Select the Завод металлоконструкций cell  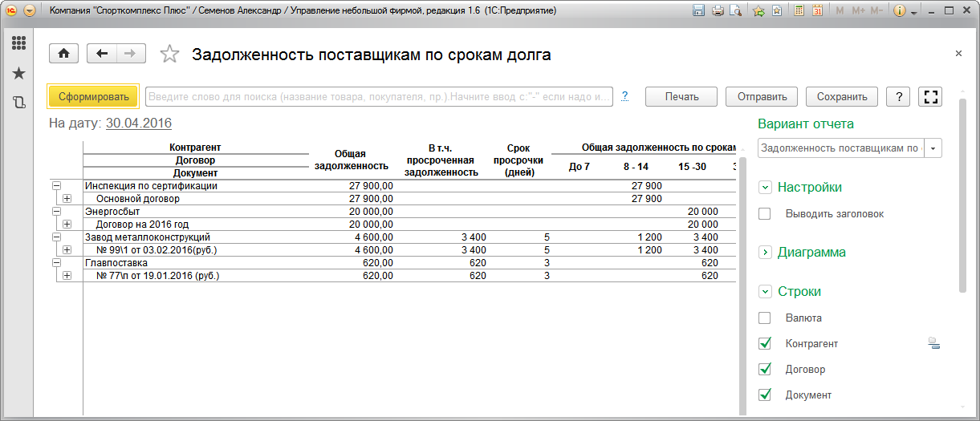197,237
